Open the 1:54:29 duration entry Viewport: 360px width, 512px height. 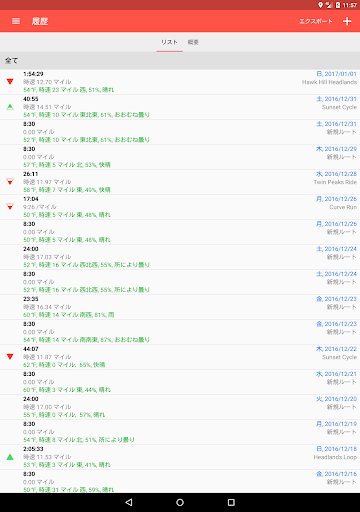[x=180, y=82]
